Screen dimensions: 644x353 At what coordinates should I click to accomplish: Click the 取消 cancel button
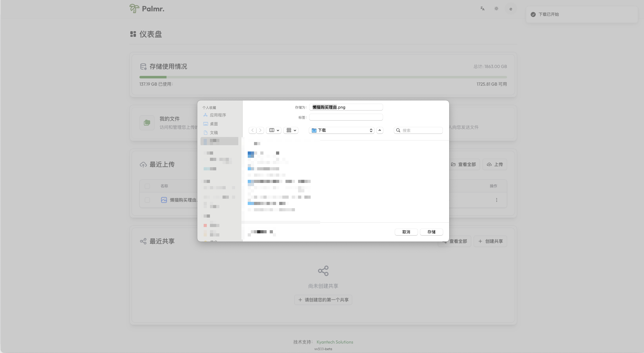tap(406, 232)
